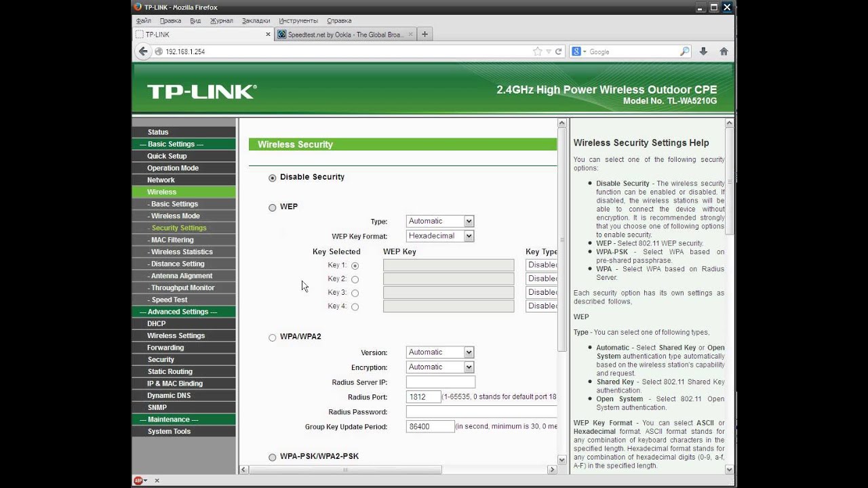
Task: Switch to the Speedtest.net tab
Action: 344,35
